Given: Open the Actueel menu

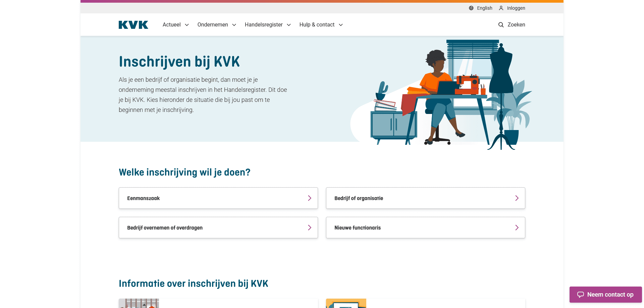Looking at the screenshot, I should [176, 25].
